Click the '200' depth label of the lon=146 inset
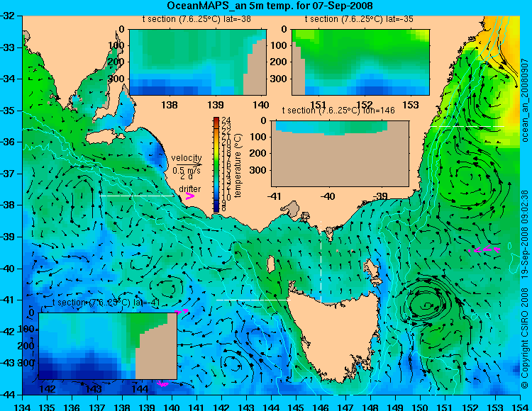 point(258,153)
